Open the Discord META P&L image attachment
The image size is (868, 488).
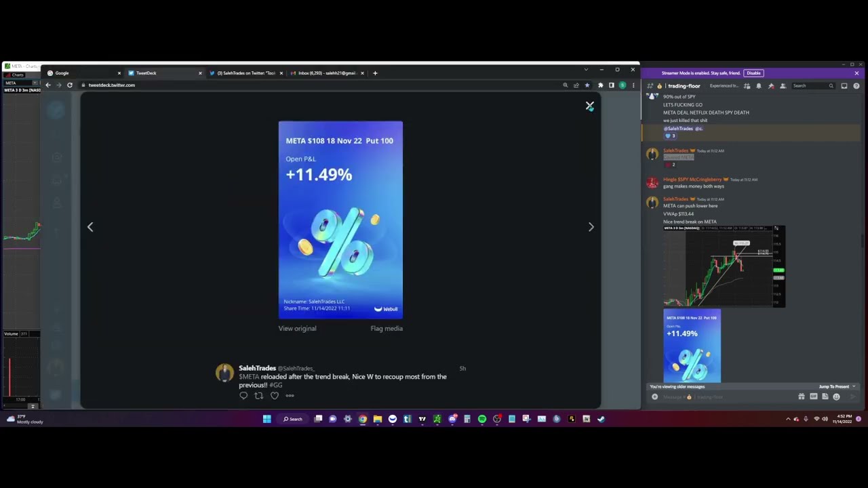(692, 346)
